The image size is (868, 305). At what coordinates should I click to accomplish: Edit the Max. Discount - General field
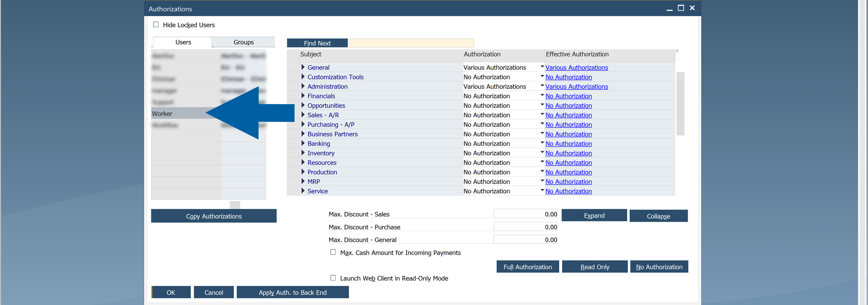pyautogui.click(x=525, y=240)
